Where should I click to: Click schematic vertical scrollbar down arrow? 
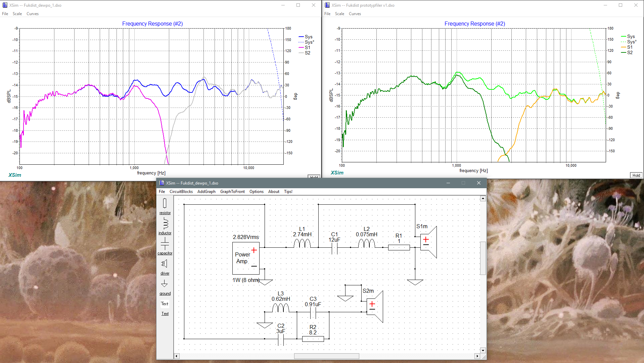(483, 350)
